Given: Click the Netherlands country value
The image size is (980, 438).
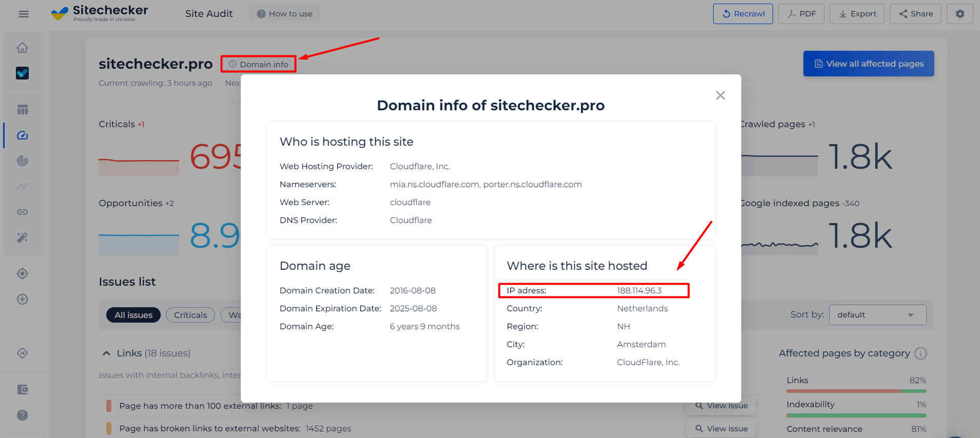Looking at the screenshot, I should [x=642, y=308].
